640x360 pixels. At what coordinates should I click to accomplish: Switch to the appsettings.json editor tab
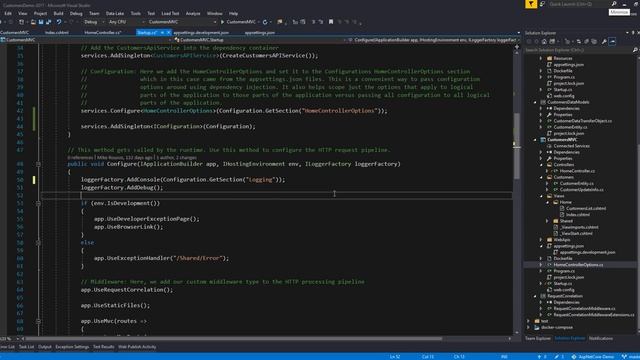point(260,32)
